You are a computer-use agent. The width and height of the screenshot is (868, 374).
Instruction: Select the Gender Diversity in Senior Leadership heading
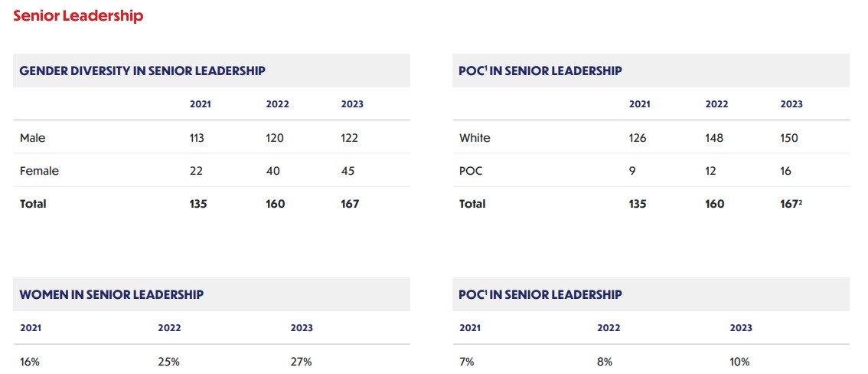pos(142,71)
